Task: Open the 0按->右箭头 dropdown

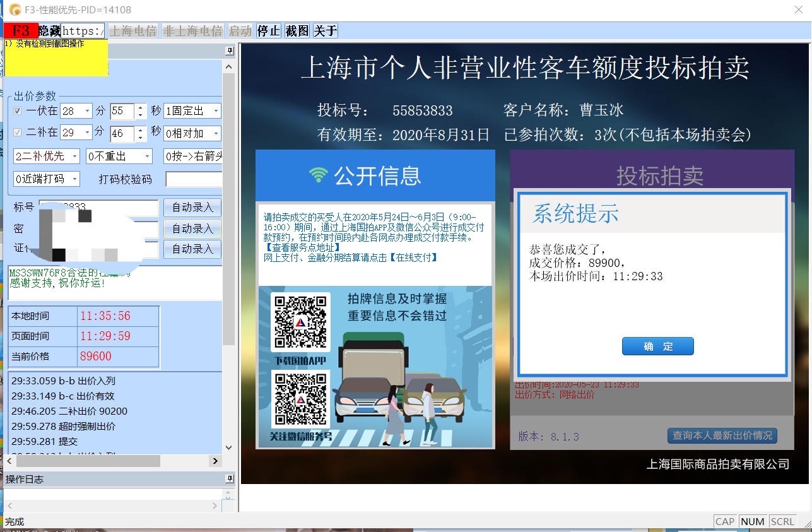Action: click(192, 156)
